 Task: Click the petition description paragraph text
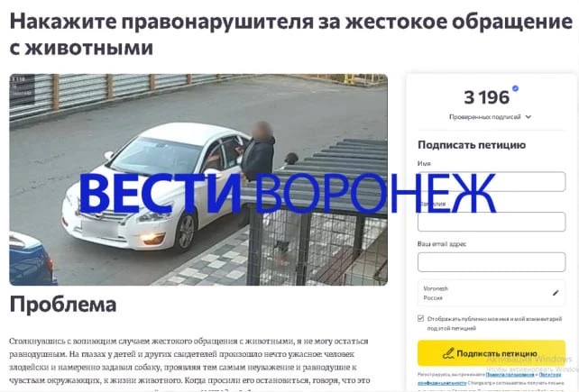(x=188, y=361)
